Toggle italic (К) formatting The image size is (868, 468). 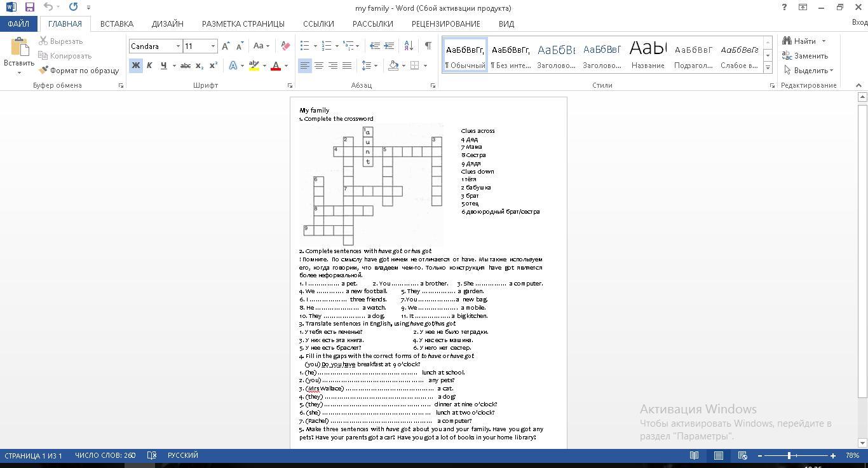pyautogui.click(x=149, y=65)
